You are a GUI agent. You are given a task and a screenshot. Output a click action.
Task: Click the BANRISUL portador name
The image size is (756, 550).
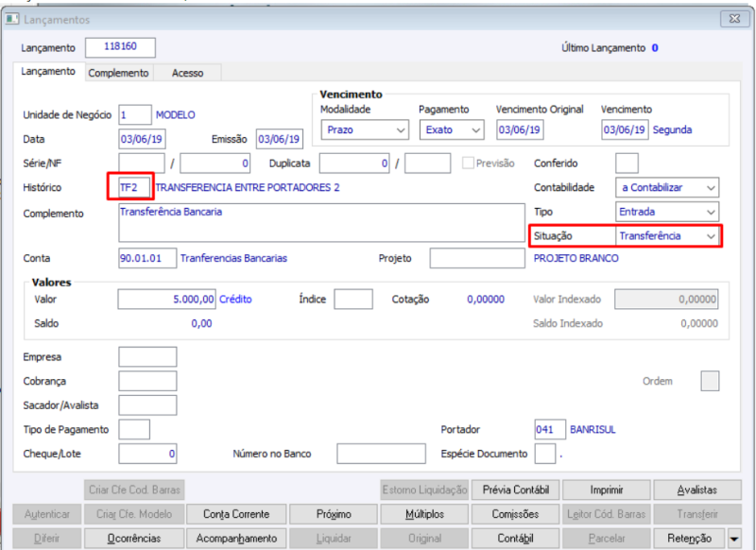click(x=593, y=429)
